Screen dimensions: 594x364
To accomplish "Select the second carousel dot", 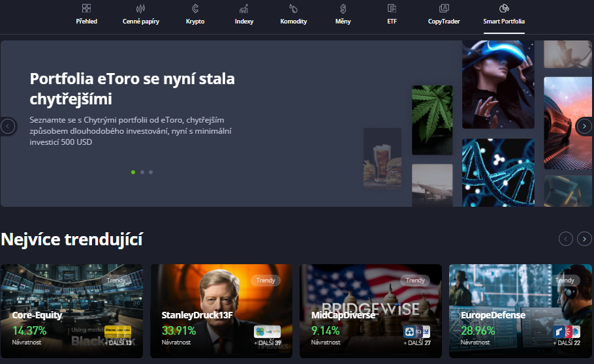I will [x=142, y=172].
